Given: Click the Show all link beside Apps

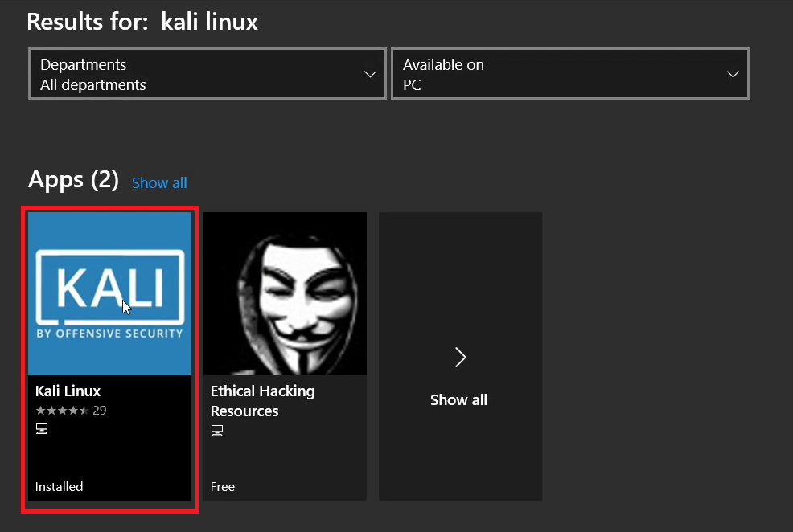Looking at the screenshot, I should (x=159, y=183).
